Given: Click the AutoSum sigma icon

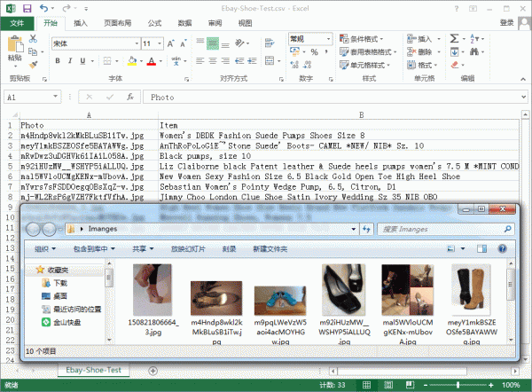Looking at the screenshot, I should (x=454, y=38).
